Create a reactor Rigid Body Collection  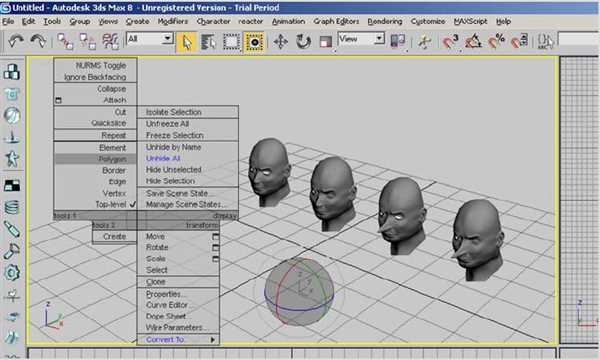pyautogui.click(x=12, y=72)
